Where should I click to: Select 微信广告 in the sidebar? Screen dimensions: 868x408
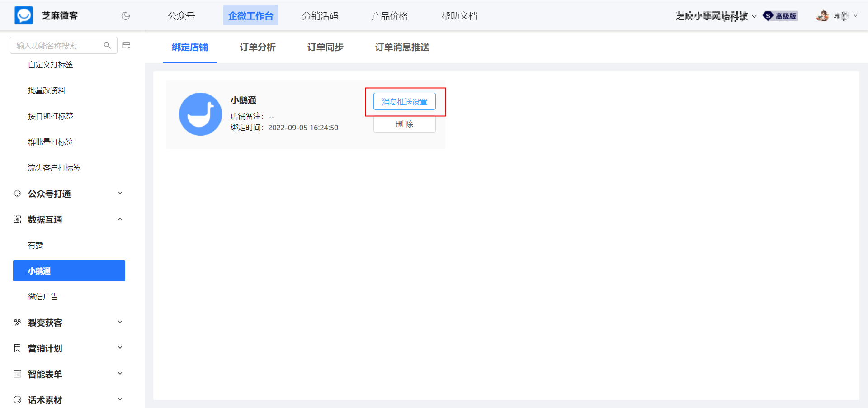coord(43,297)
